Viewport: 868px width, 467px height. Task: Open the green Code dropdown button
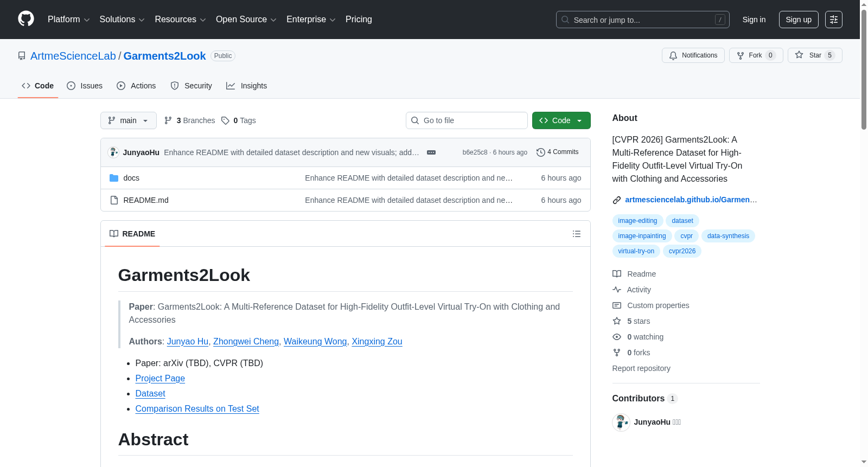561,120
